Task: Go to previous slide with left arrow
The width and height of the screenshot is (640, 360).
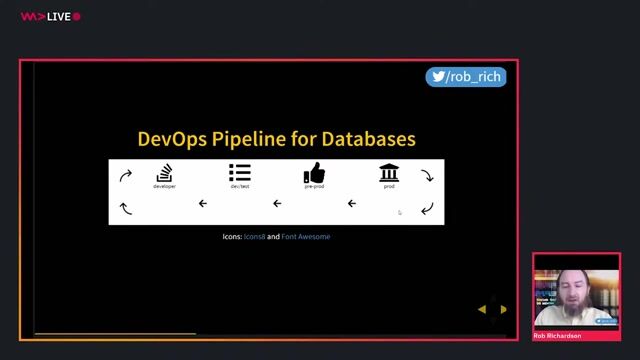Action: point(482,309)
